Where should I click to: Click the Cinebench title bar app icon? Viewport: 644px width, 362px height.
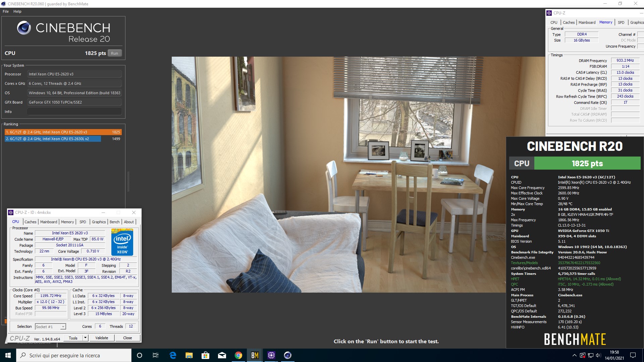[x=4, y=4]
